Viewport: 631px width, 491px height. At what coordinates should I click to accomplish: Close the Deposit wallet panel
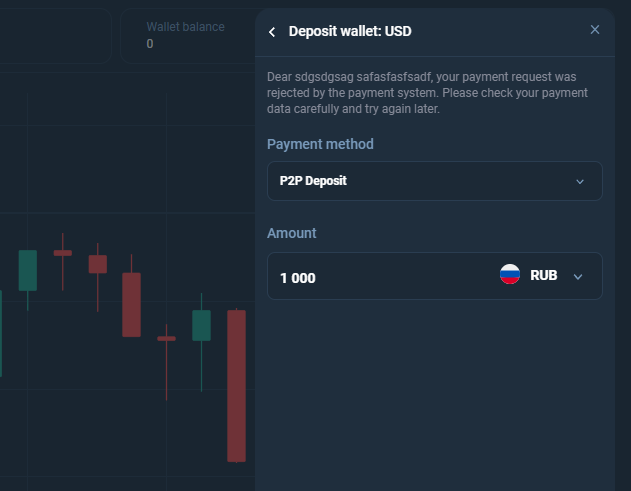595,29
